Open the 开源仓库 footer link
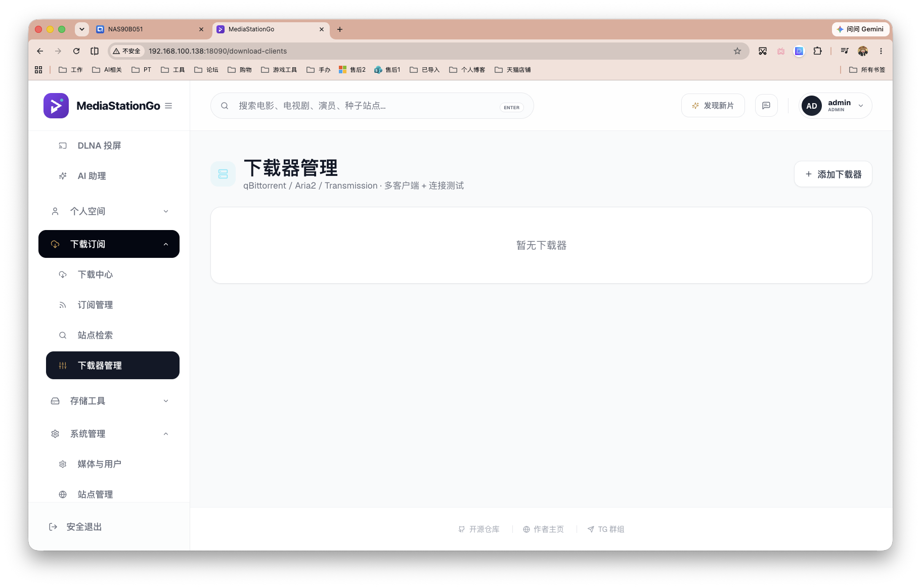This screenshot has height=588, width=921. (x=479, y=529)
